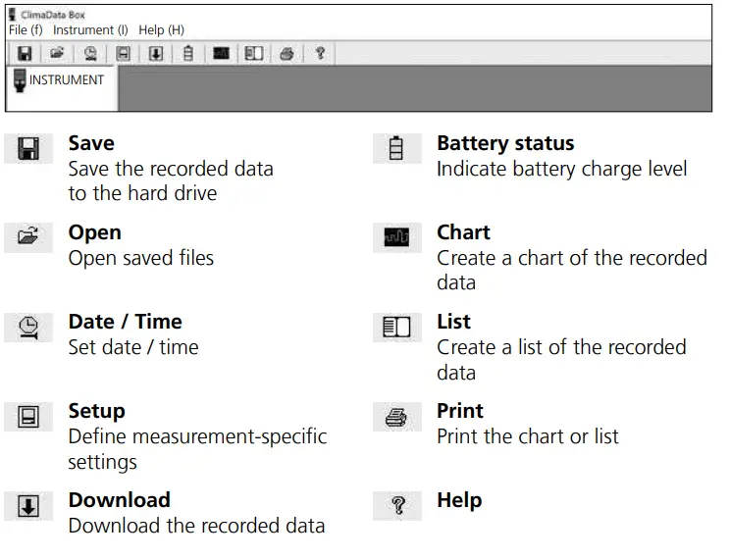Click the large Print printer legend icon

pos(396,417)
